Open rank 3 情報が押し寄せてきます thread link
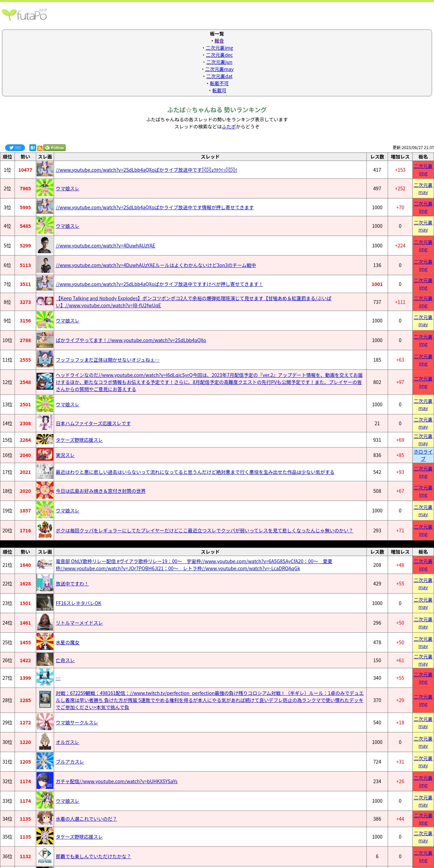Image resolution: width=434 pixels, height=868 pixels. (155, 208)
